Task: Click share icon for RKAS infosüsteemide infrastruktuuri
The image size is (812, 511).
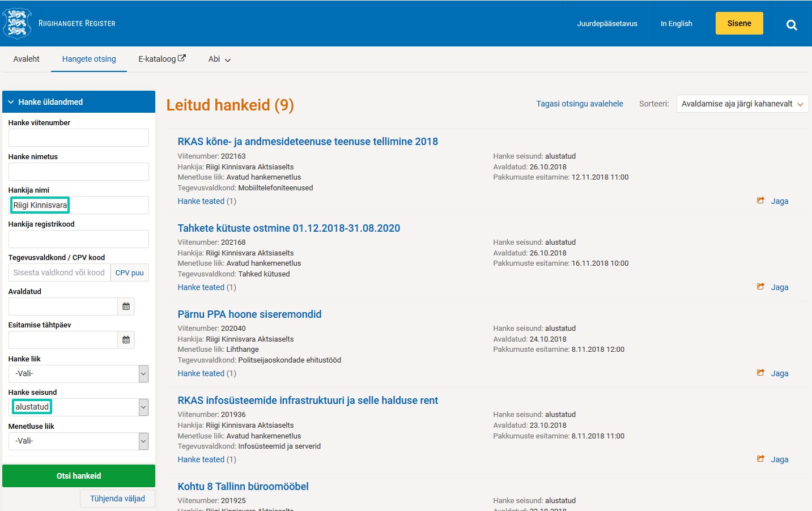Action: click(x=760, y=459)
